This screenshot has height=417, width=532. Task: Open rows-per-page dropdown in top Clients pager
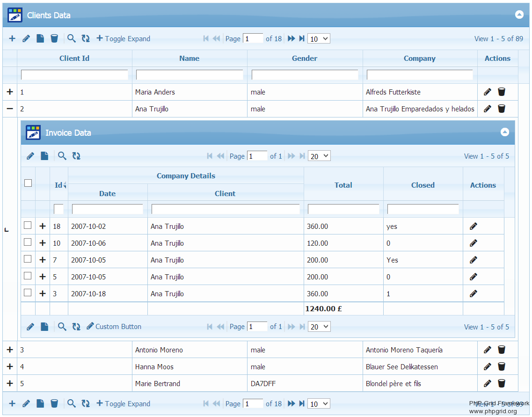tap(319, 39)
